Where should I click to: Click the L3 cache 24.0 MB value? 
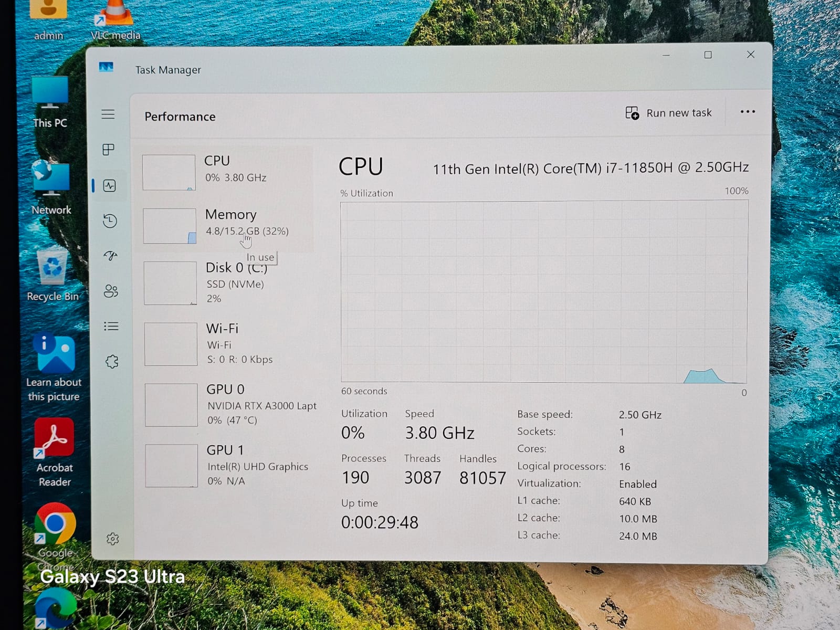coord(638,536)
